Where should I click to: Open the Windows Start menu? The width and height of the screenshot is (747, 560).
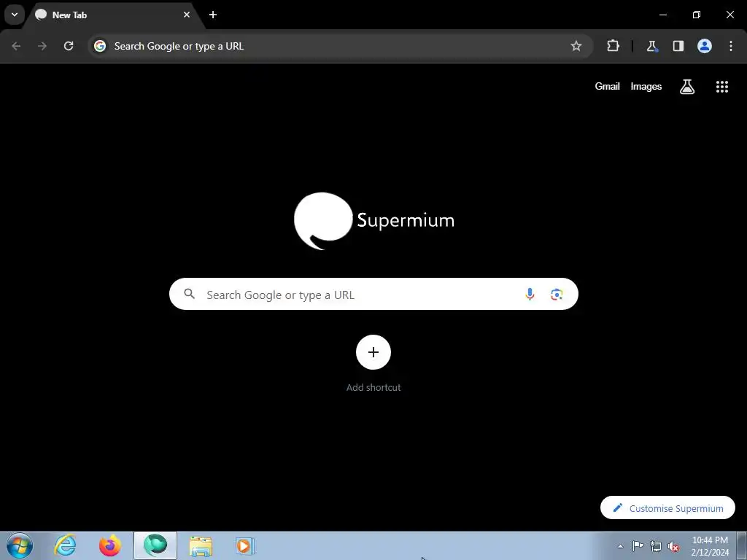click(x=20, y=545)
